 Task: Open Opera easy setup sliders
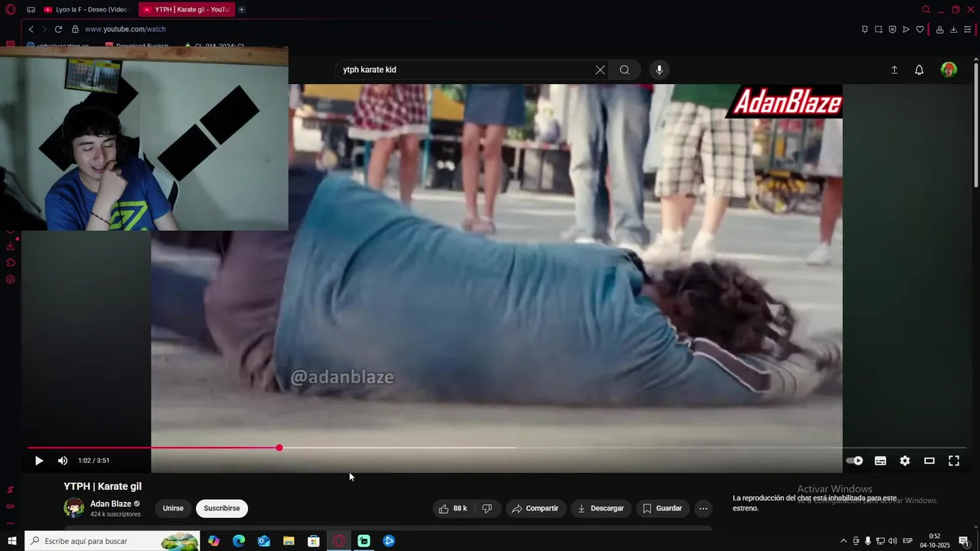point(968,29)
